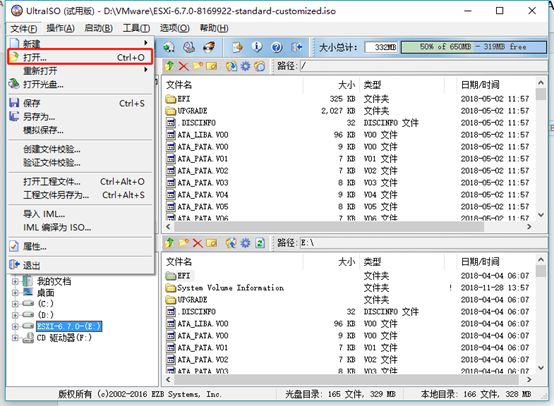Choose 打开... Ctrl+O menu entry
The image size is (554, 406).
(x=80, y=57)
